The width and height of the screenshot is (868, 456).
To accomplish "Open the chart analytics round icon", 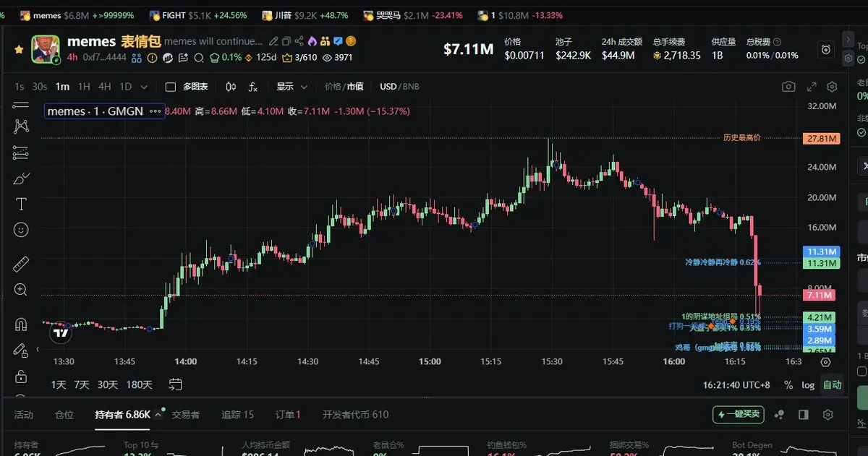I will [x=167, y=58].
